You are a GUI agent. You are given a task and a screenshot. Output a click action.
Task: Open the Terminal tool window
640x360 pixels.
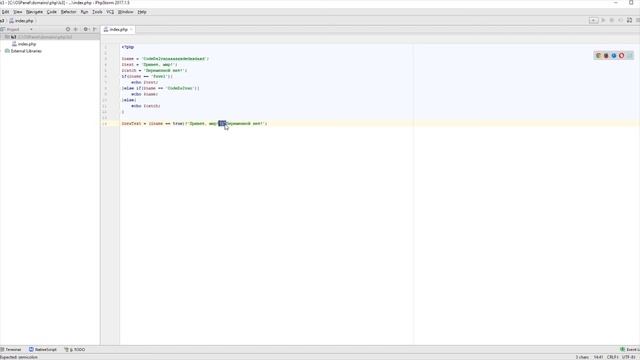coord(11,350)
